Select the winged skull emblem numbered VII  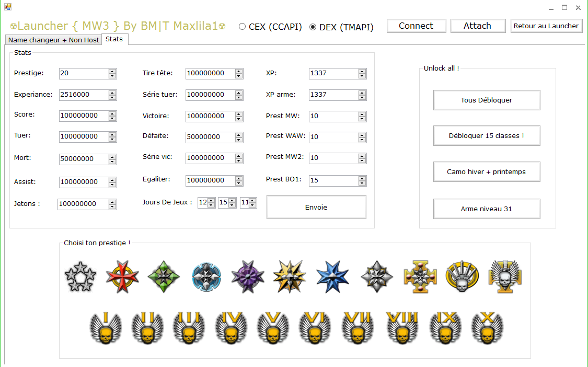(x=358, y=328)
